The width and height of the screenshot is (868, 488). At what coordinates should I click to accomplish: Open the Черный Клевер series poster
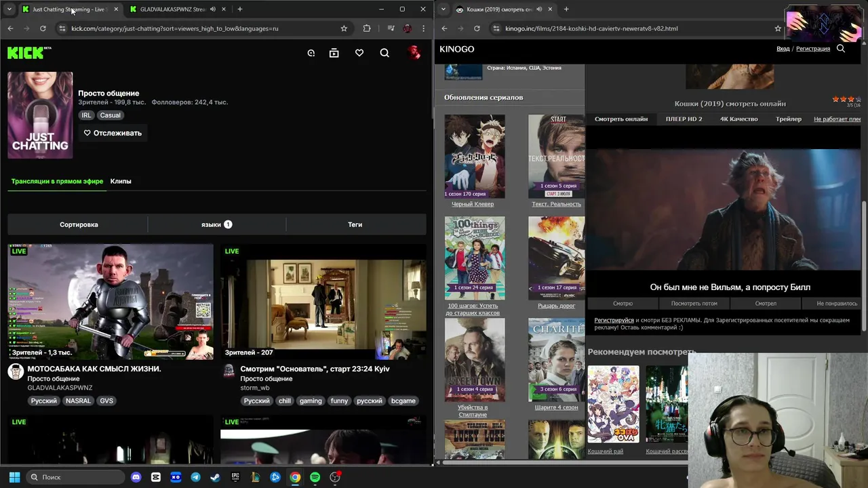pos(475,157)
